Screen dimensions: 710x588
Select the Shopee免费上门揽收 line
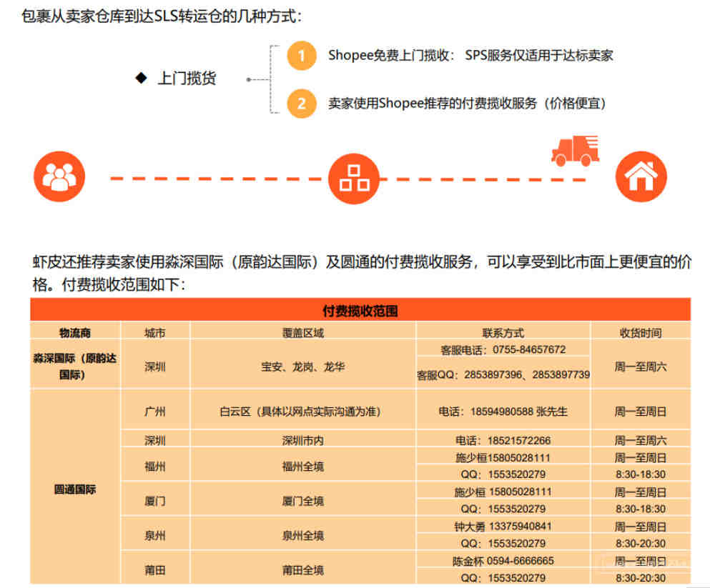(x=470, y=55)
